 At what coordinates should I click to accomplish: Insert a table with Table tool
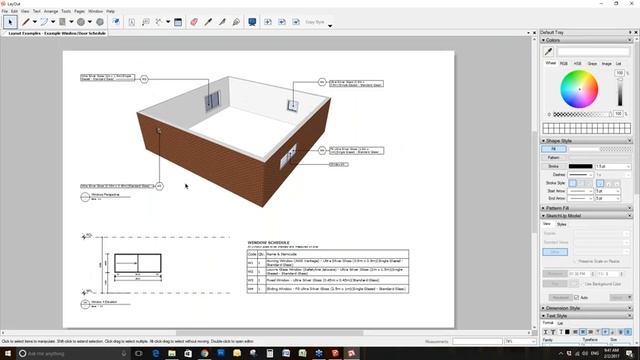pos(178,22)
